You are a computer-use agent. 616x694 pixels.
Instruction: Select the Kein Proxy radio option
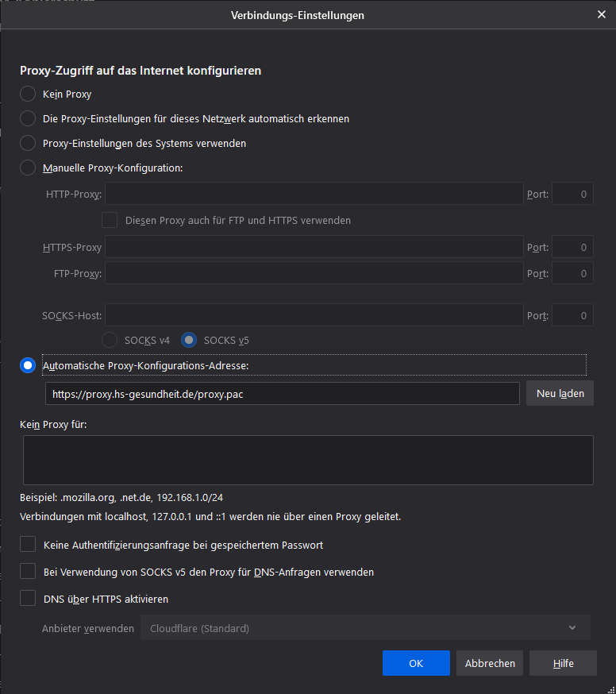[x=28, y=94]
